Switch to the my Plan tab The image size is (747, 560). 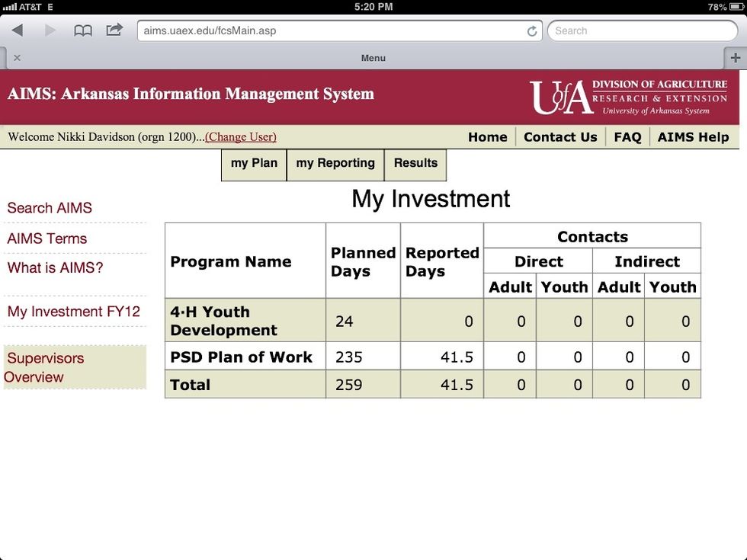[x=254, y=165]
